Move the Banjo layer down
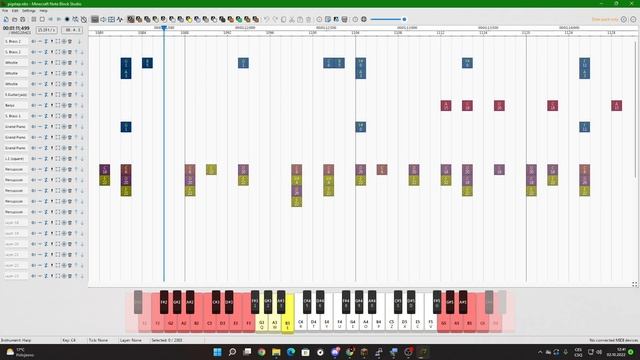 click(82, 105)
